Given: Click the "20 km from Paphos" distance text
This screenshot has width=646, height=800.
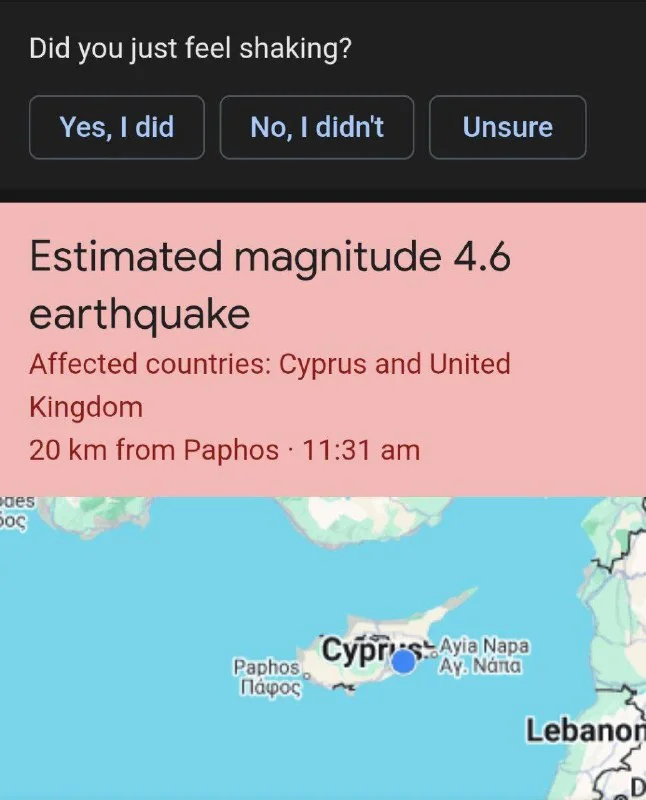Looking at the screenshot, I should (x=154, y=450).
